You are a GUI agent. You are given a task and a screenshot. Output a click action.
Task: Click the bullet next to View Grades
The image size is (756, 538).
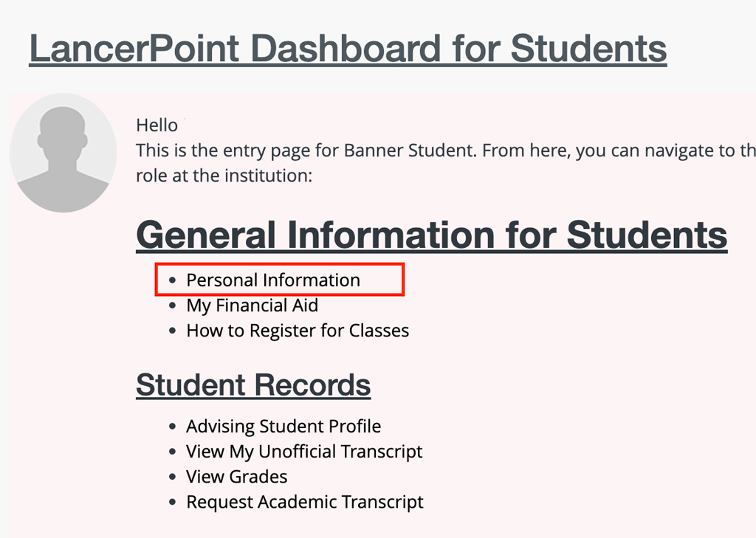pyautogui.click(x=173, y=477)
